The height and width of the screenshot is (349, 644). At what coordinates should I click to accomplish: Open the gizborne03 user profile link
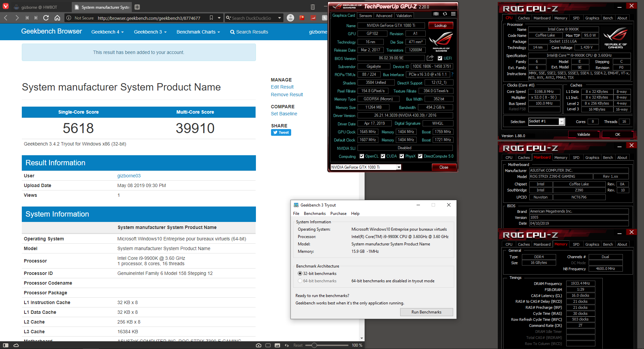click(x=129, y=176)
